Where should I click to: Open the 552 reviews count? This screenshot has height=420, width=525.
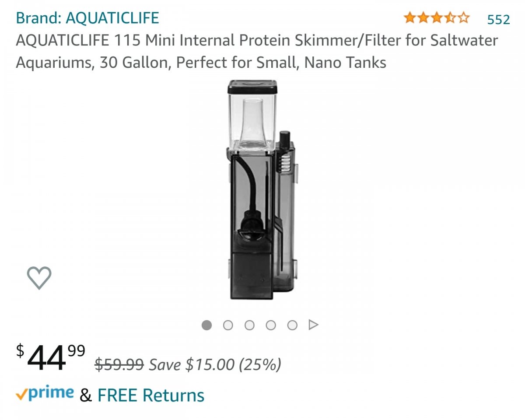[x=499, y=19]
